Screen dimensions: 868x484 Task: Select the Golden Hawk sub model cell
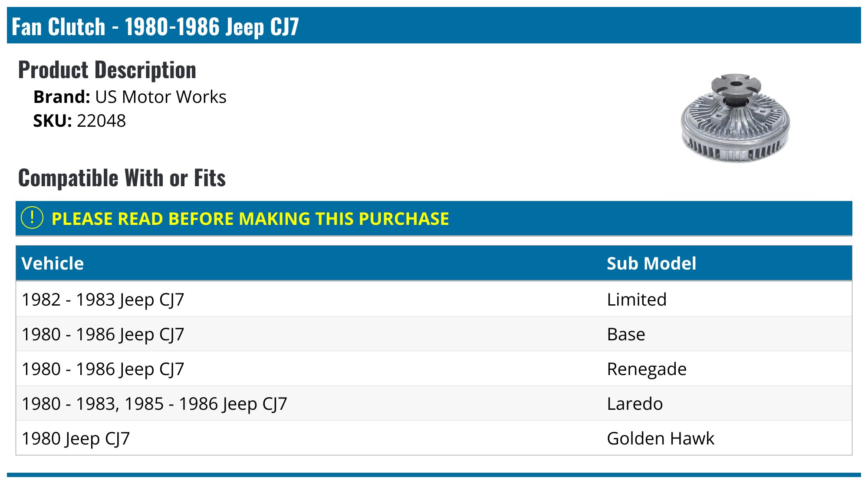pos(660,438)
